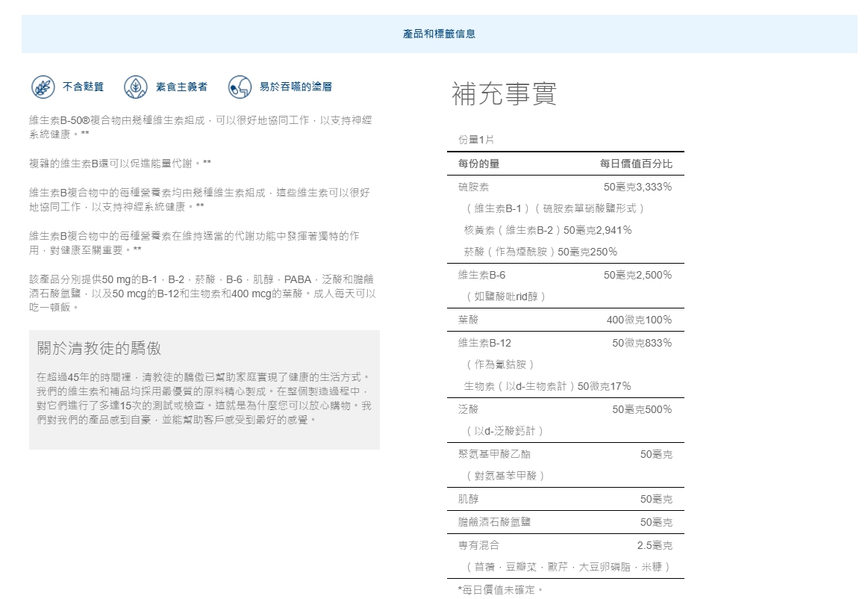Click the 苜蓿、豆瓣菜、歐芹 ingredients line
The height and width of the screenshot is (599, 868).
(x=567, y=567)
